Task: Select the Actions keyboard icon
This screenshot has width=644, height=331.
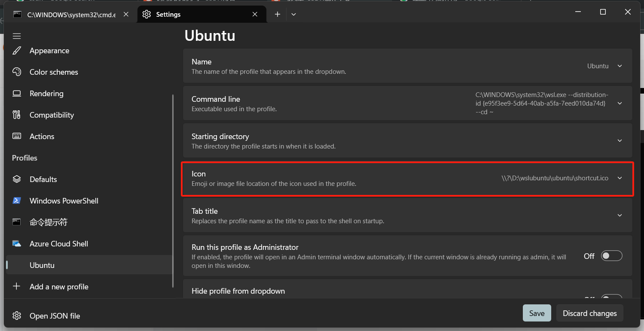Action: pos(16,136)
